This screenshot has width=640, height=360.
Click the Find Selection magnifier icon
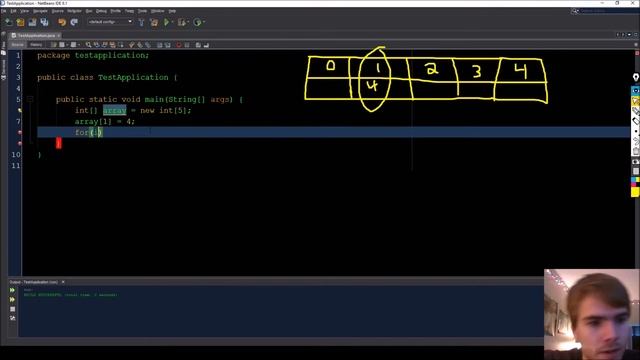pos(88,45)
